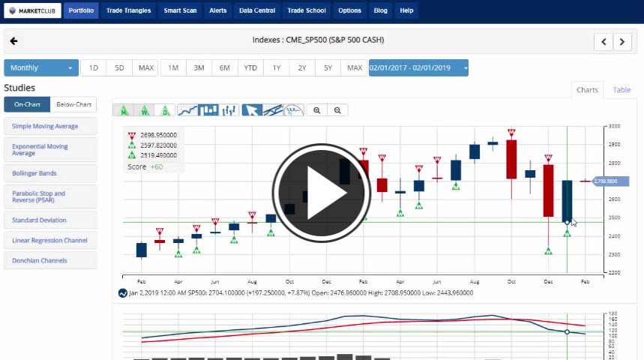Screen dimensions: 644x360
Task: Switch to candlestick chart style
Action: pyautogui.click(x=208, y=110)
